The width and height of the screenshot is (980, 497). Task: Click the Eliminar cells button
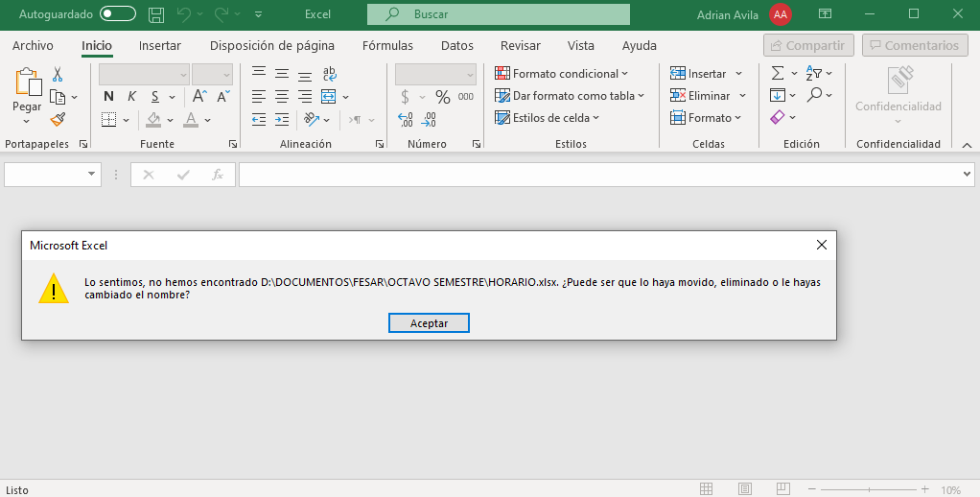click(700, 96)
